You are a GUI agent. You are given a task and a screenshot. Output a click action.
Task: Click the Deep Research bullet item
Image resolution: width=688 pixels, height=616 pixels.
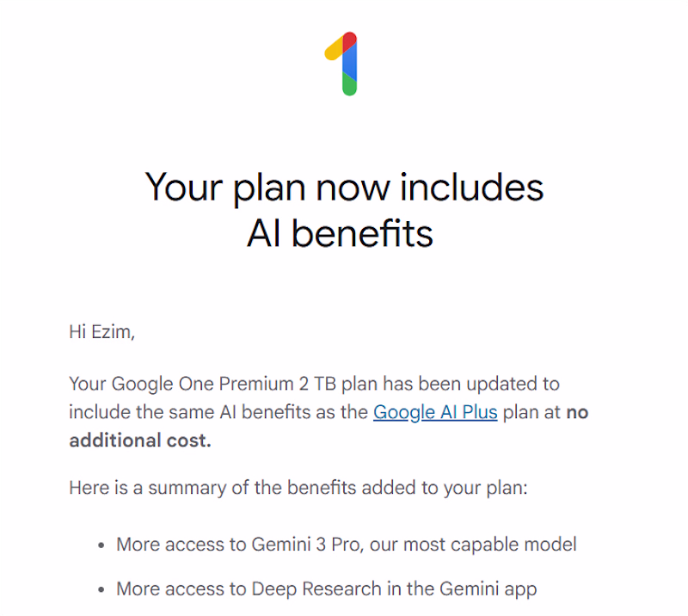[x=326, y=589]
